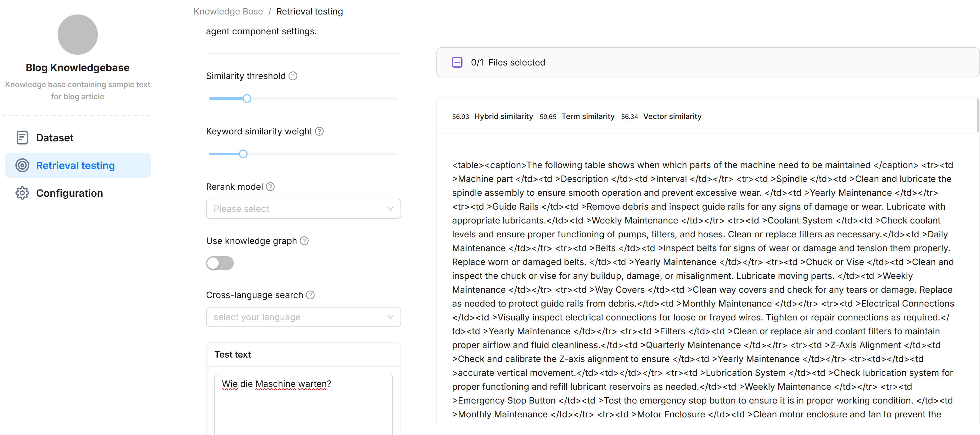Open the select your language dropdown
Viewport: 980px width, 435px height.
click(303, 317)
